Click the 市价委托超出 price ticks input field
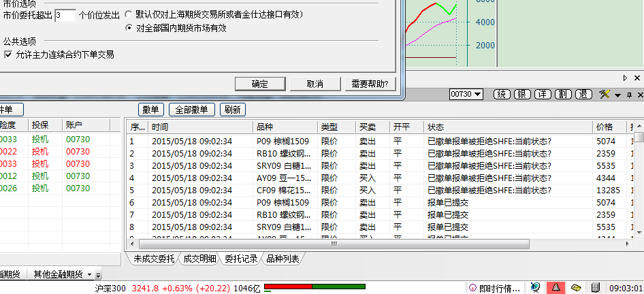Image resolution: width=644 pixels, height=294 pixels. coord(65,15)
